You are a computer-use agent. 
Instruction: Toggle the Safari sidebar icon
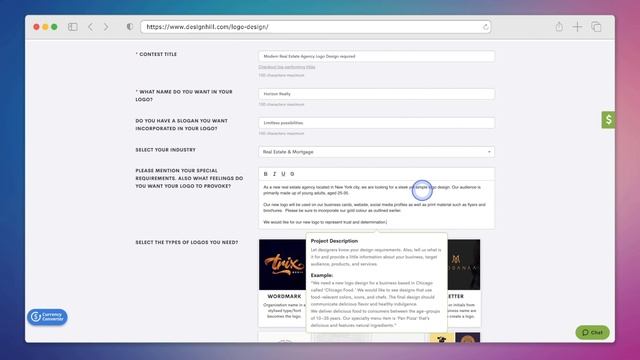tap(73, 27)
